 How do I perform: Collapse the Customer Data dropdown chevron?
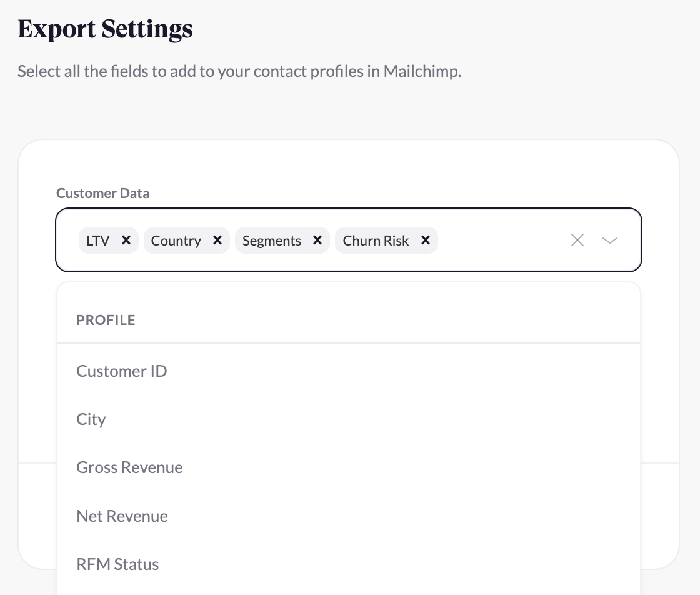pyautogui.click(x=610, y=240)
